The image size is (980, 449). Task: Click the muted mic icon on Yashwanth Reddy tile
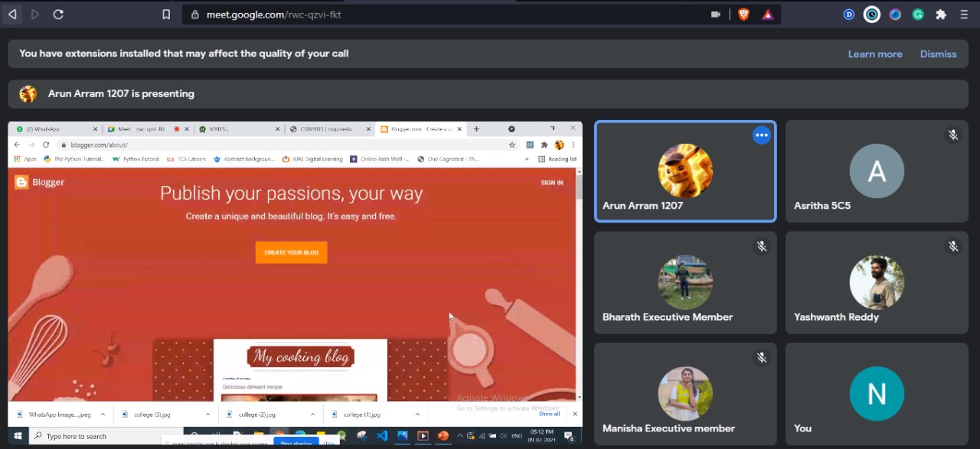(x=953, y=246)
